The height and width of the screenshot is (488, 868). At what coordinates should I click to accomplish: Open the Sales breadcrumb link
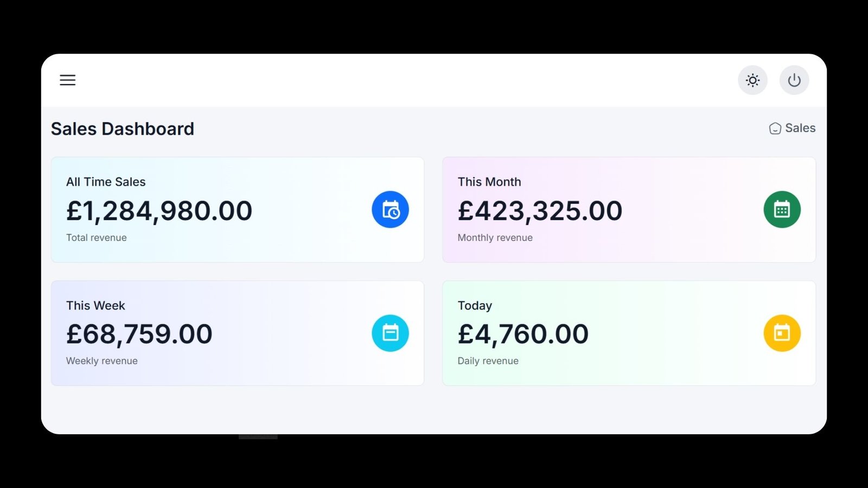pos(800,128)
